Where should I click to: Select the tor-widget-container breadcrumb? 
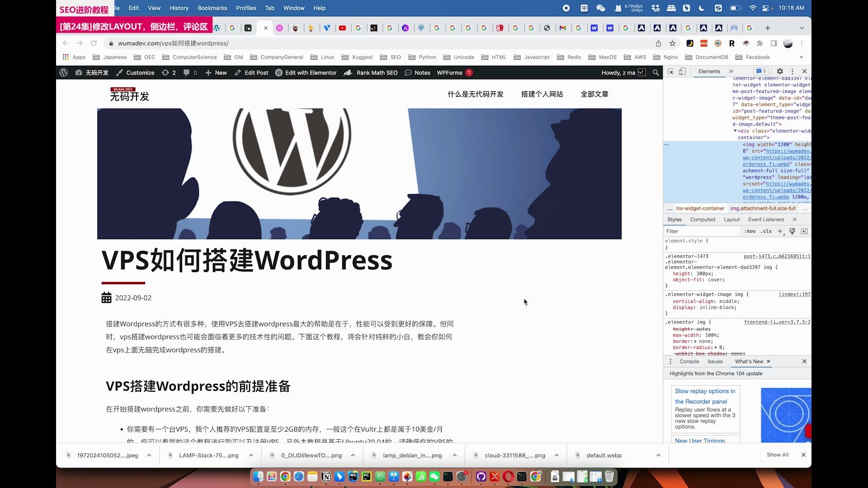click(x=700, y=209)
